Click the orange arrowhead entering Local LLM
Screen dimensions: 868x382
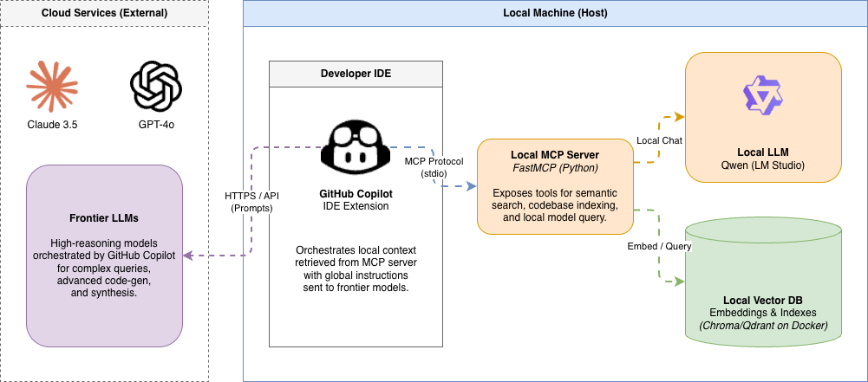(x=681, y=117)
